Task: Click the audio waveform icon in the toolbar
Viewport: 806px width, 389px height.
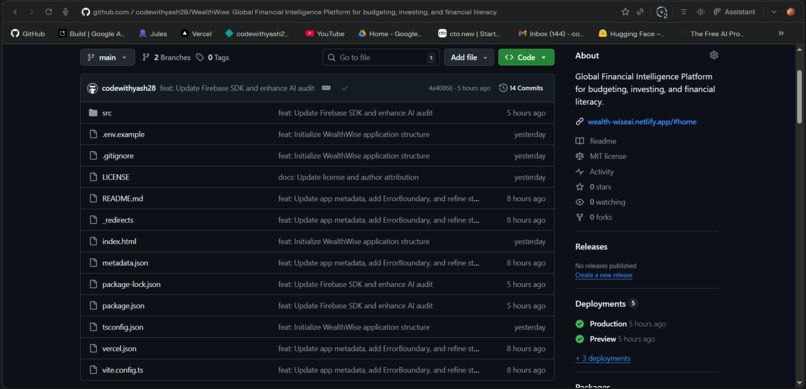Action: coord(700,12)
